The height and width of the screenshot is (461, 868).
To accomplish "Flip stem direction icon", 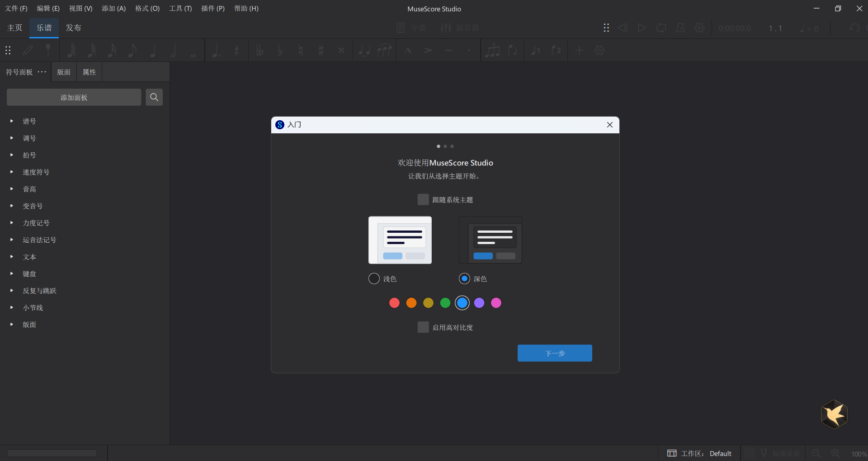I will [513, 51].
